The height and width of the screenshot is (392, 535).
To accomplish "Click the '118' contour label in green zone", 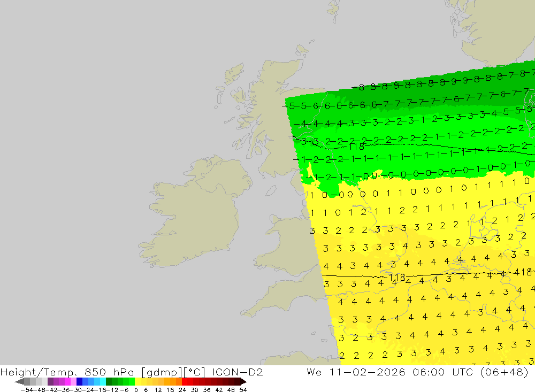I will [x=357, y=147].
